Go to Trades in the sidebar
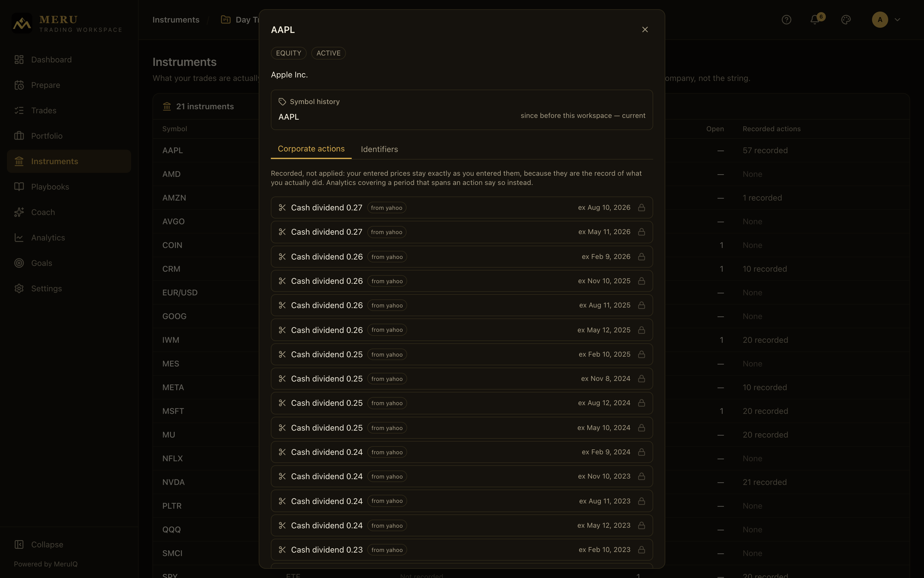This screenshot has height=578, width=924. (69, 110)
